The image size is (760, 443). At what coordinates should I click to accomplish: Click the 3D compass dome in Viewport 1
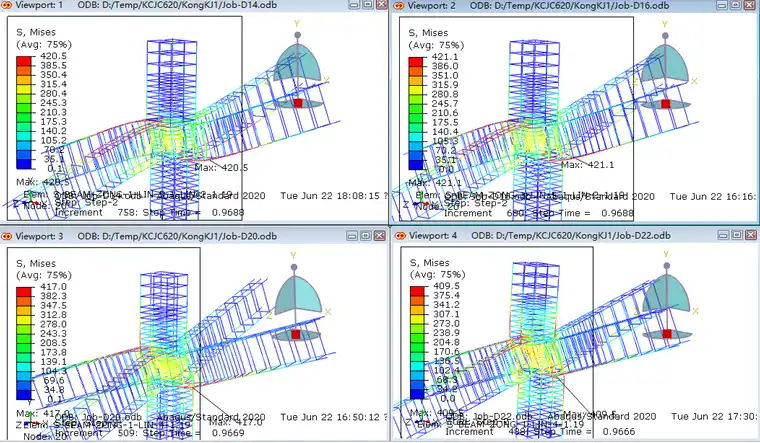coord(298,63)
